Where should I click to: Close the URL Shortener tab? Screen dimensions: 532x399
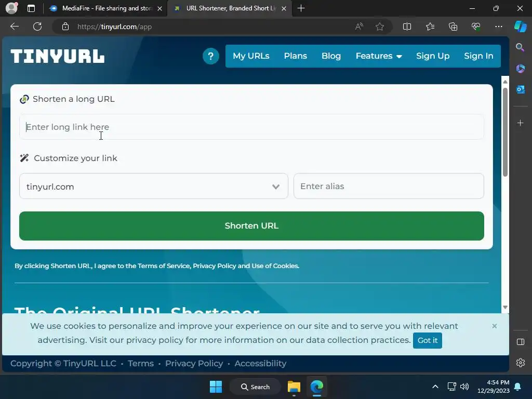(x=284, y=8)
